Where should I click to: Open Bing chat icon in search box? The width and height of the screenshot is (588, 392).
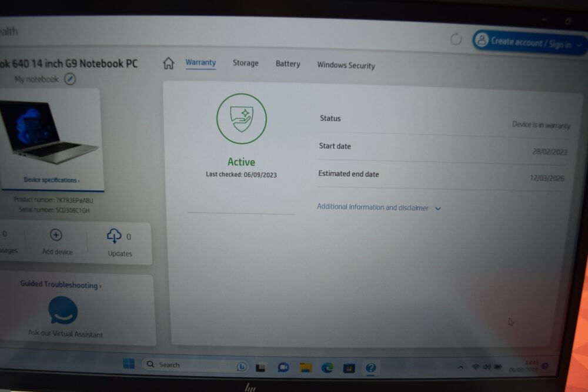point(242,367)
